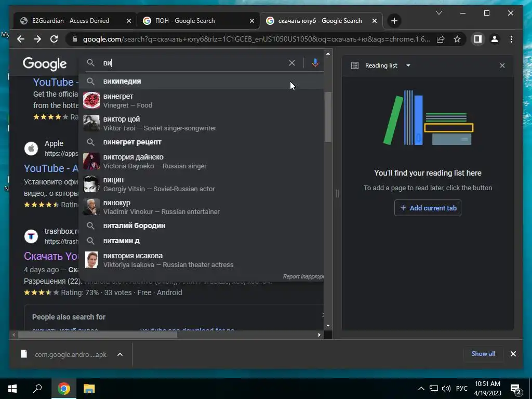Go back using the browser back arrow
Screen dimensions: 532x399
(x=21, y=39)
